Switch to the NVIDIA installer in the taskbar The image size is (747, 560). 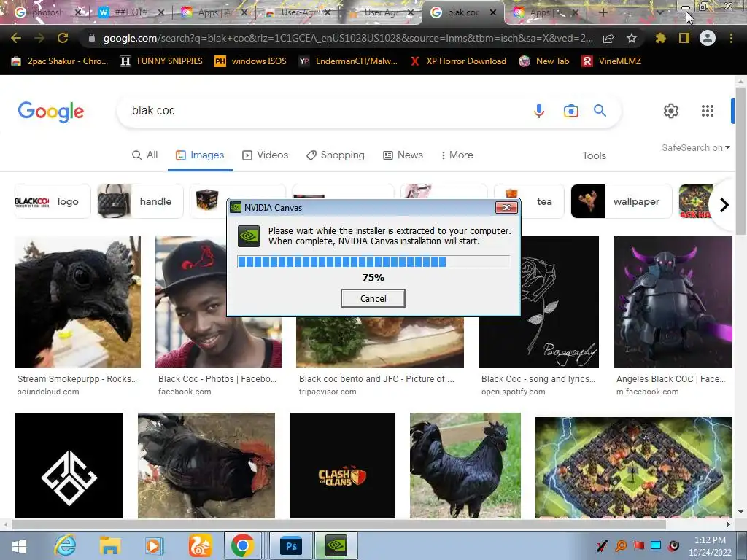coord(336,545)
